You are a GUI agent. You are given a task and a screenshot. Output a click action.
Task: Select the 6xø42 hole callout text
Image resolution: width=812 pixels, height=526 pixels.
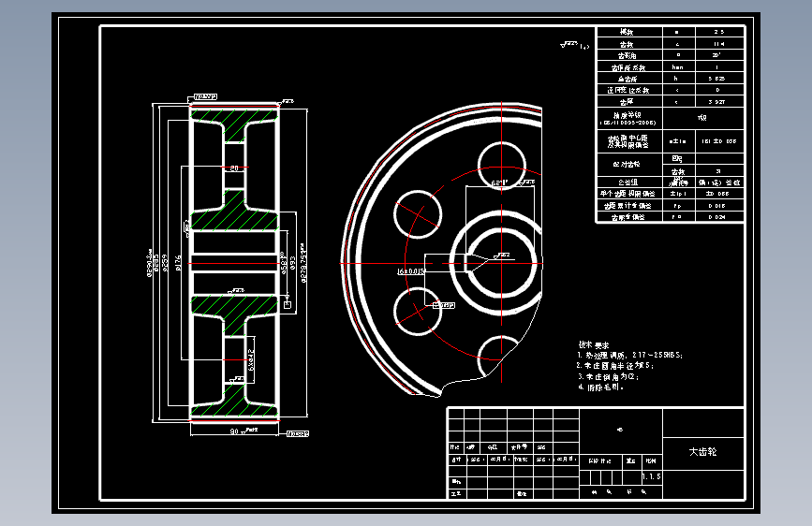point(251,359)
